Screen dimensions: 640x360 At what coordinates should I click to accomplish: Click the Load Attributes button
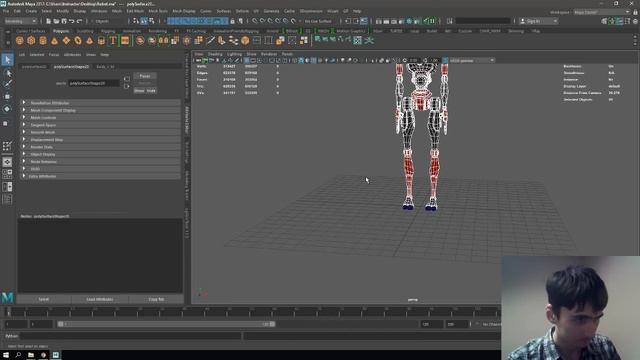point(100,299)
